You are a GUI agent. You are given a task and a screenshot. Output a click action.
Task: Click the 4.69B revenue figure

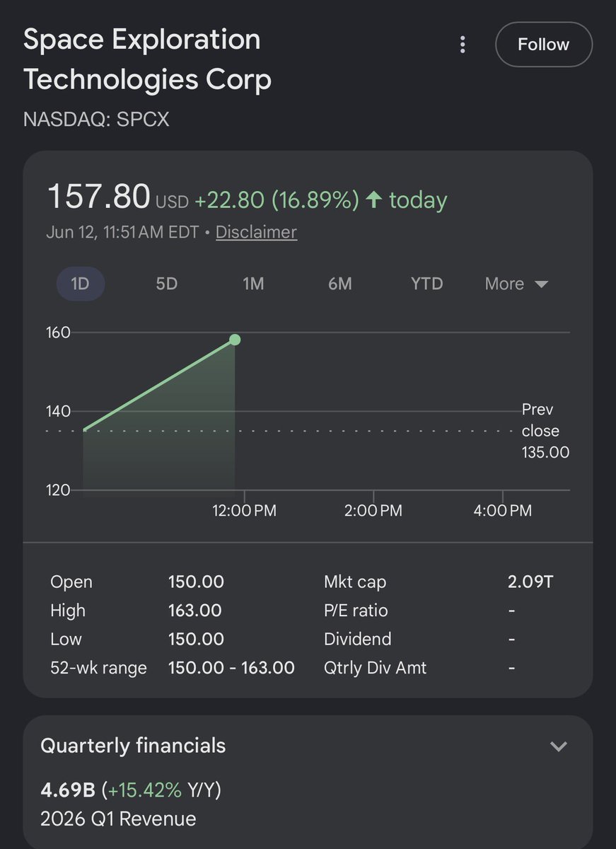(x=68, y=789)
